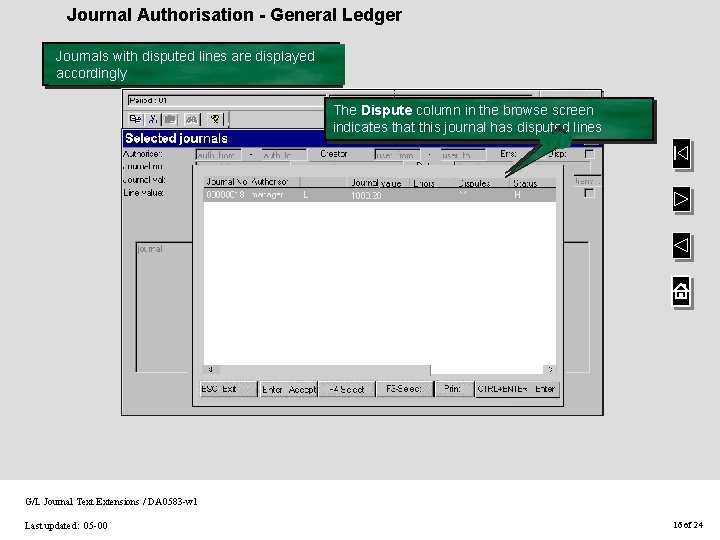Screen dimensions: 720x540
Task: Return to the home page icon
Action: 681,291
